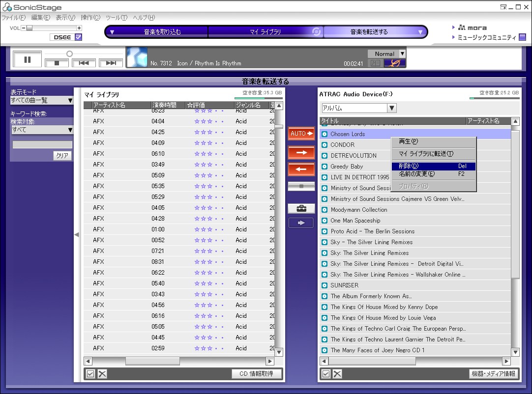
Task: Click the blue right-arrow button below toolbox
Action: tap(301, 223)
